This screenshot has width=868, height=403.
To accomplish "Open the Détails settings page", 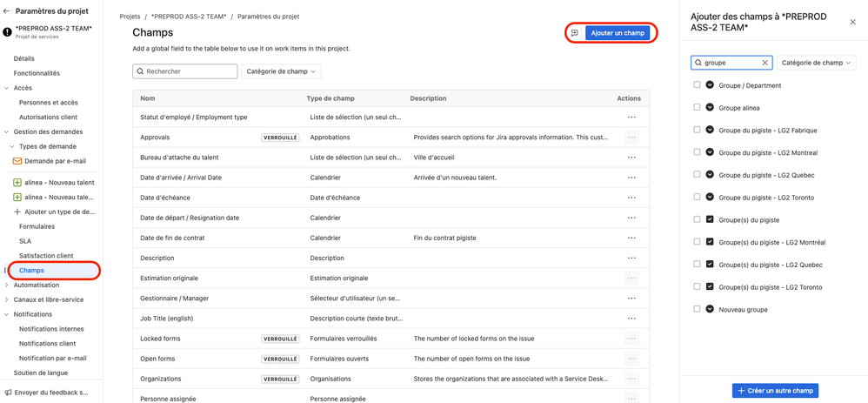I will click(x=24, y=58).
